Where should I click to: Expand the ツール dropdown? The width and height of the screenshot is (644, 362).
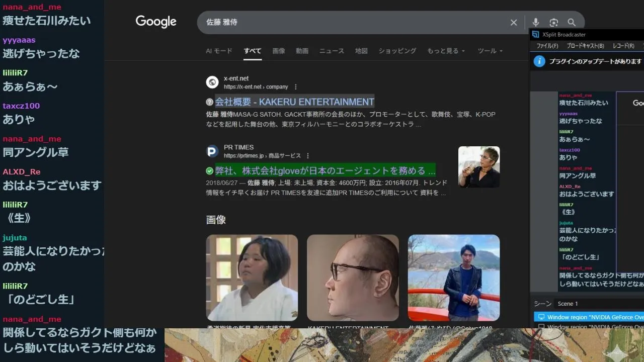(x=490, y=51)
